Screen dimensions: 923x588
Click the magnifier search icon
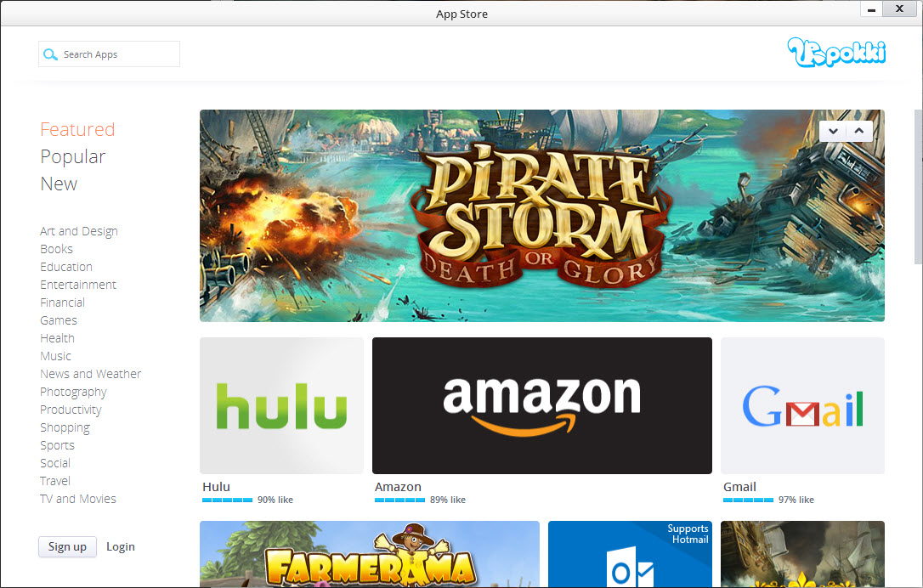(x=51, y=54)
